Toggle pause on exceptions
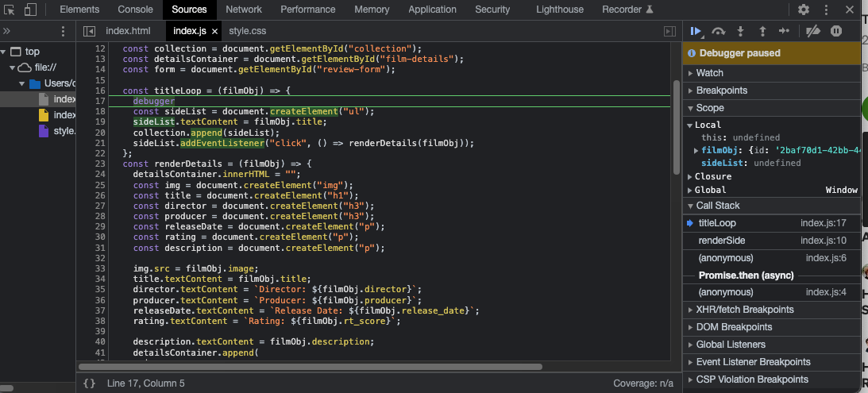 [x=836, y=32]
